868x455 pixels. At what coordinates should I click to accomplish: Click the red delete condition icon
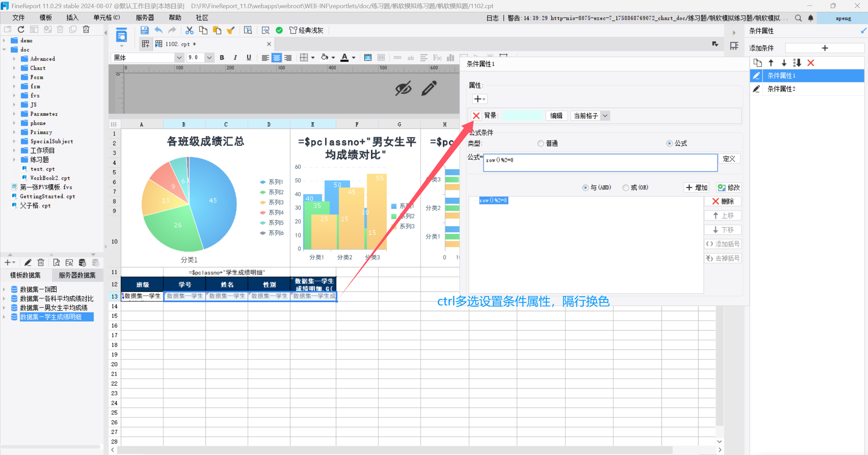[x=811, y=63]
